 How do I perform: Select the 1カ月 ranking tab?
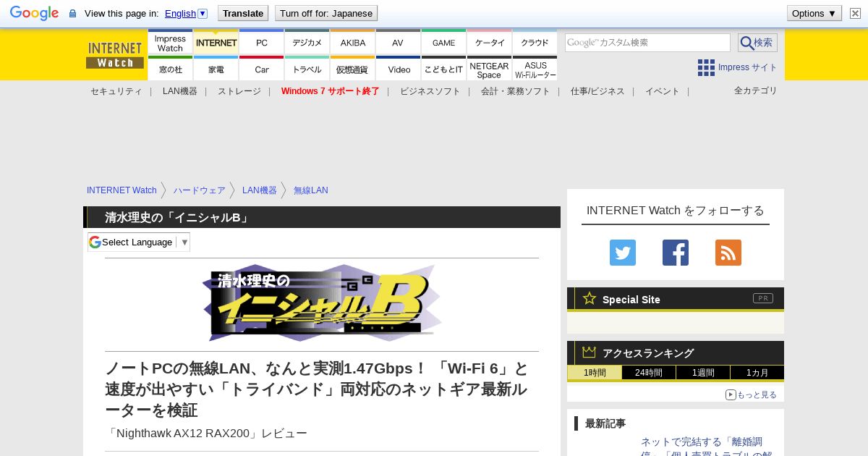(x=757, y=373)
